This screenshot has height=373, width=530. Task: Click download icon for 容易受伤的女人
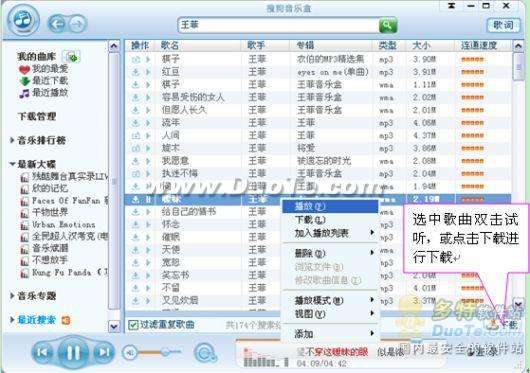coord(136,97)
